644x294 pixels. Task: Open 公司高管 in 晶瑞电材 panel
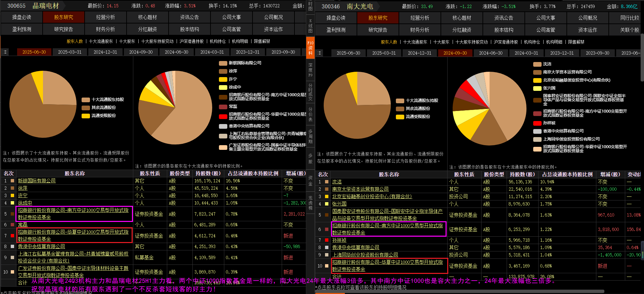[x=231, y=29]
